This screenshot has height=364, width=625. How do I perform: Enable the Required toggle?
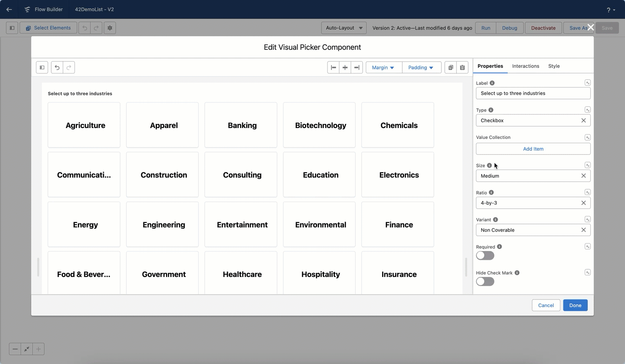485,256
